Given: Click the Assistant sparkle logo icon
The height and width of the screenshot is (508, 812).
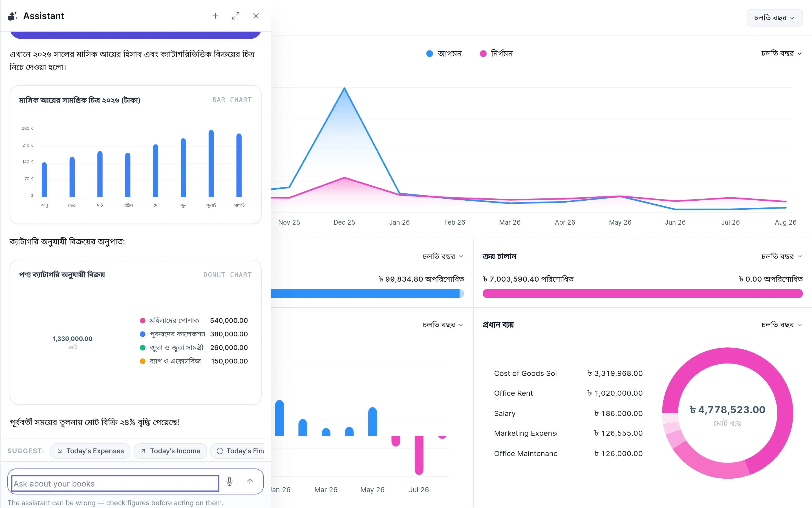Looking at the screenshot, I should (x=12, y=16).
